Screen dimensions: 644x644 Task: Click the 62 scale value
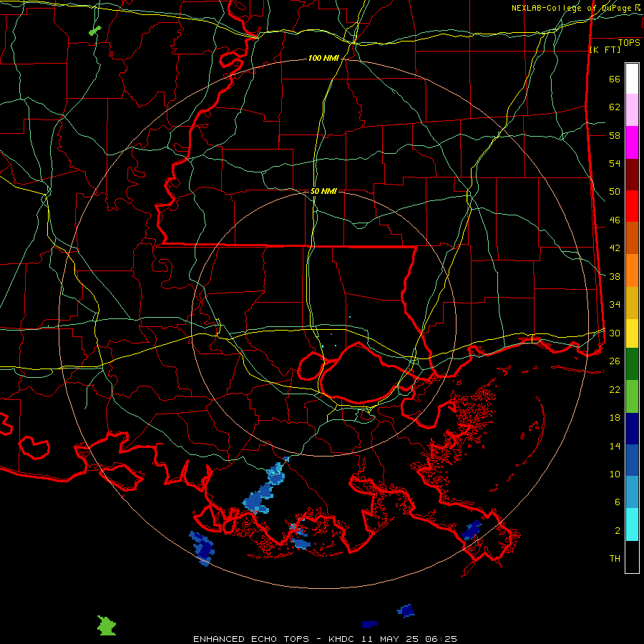[615, 107]
